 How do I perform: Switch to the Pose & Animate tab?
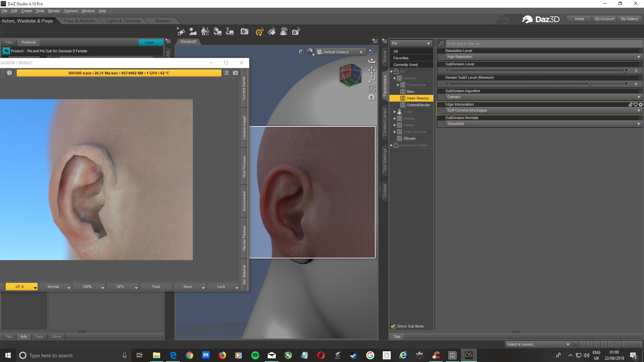point(79,21)
